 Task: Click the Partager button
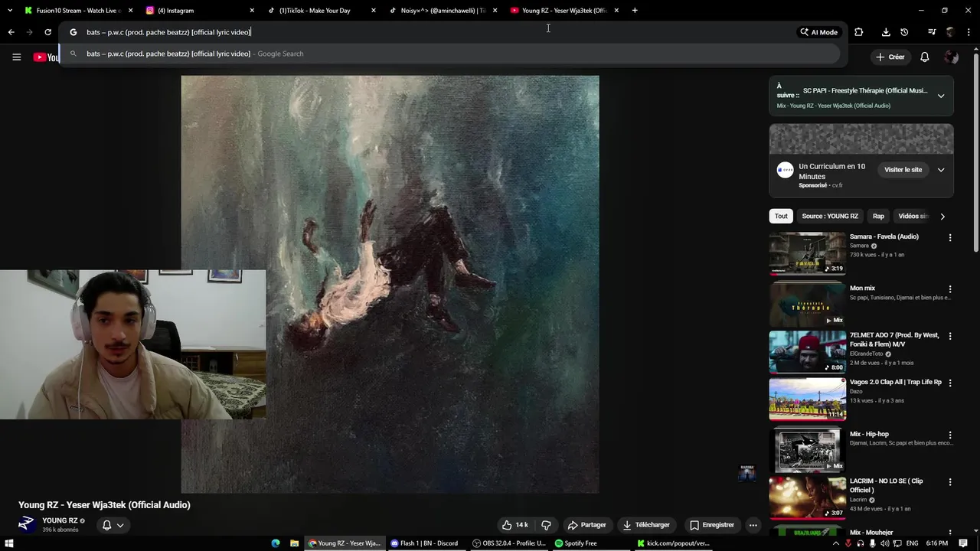click(586, 525)
